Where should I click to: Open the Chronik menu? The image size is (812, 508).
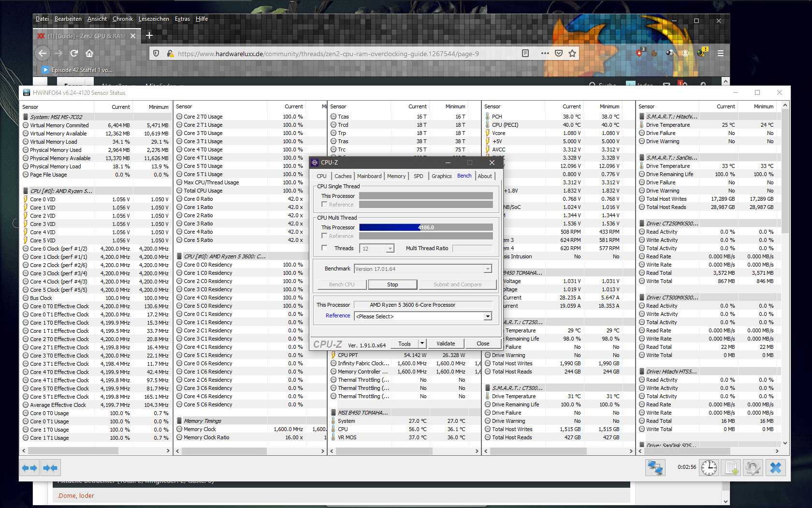[x=122, y=19]
